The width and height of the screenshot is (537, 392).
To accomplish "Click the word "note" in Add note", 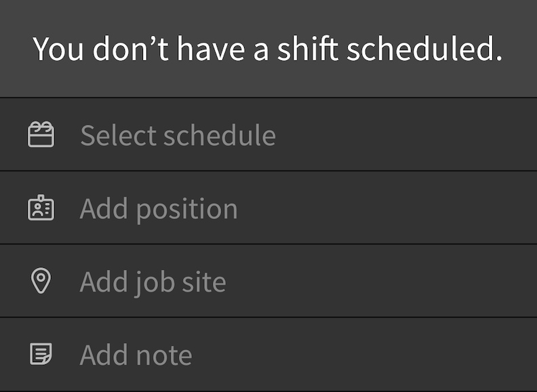I will tap(164, 355).
